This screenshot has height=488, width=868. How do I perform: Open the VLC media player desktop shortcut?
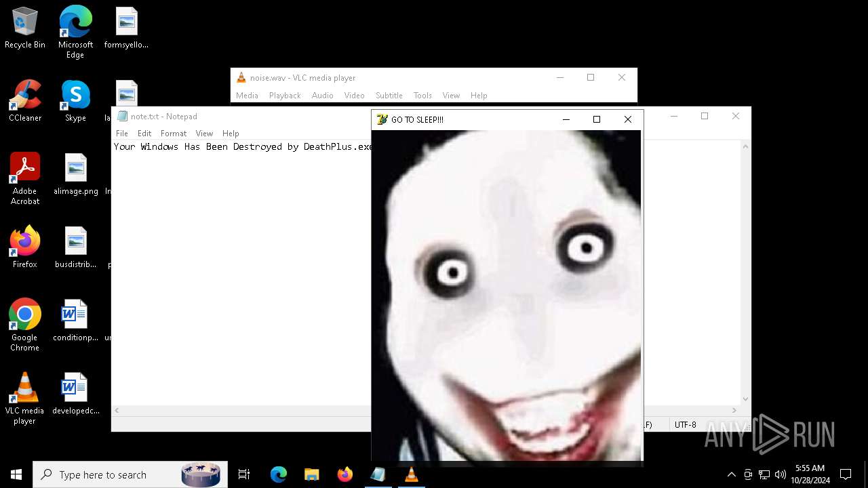point(25,399)
